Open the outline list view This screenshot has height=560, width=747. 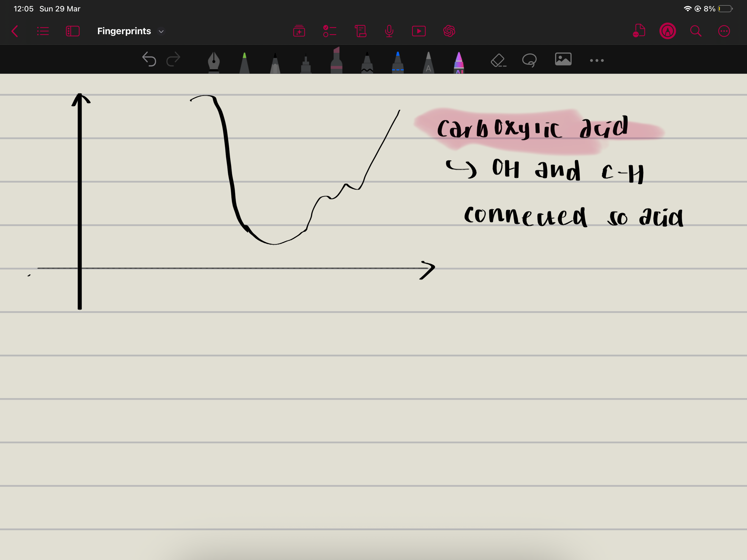[43, 31]
